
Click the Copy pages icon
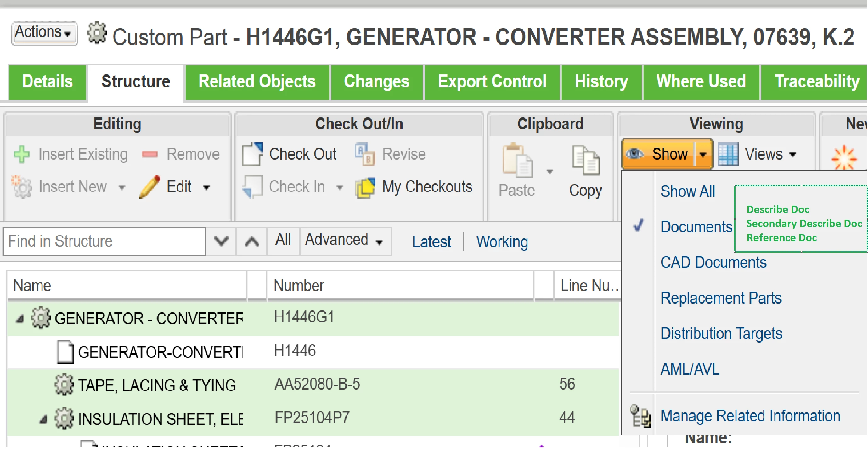pyautogui.click(x=586, y=160)
